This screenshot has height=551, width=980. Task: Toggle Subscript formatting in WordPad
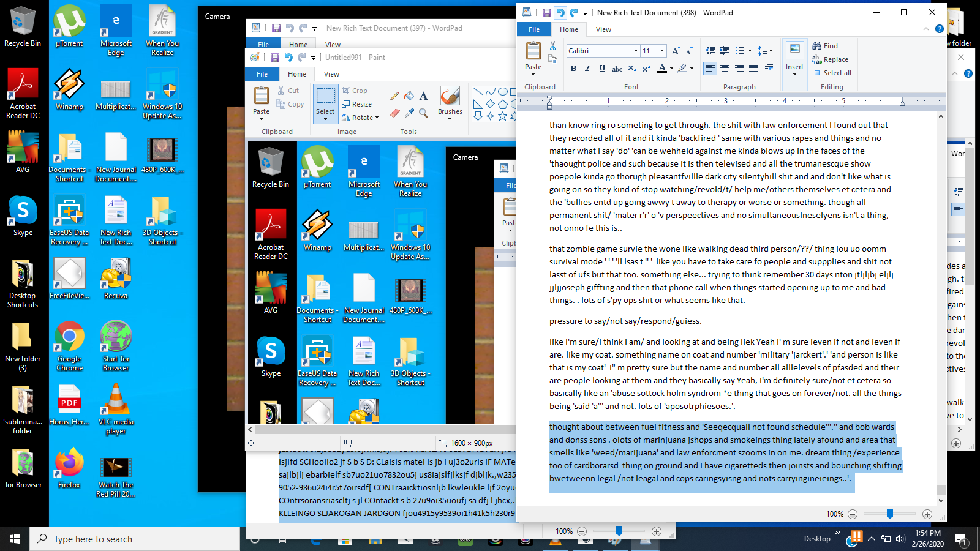(632, 68)
